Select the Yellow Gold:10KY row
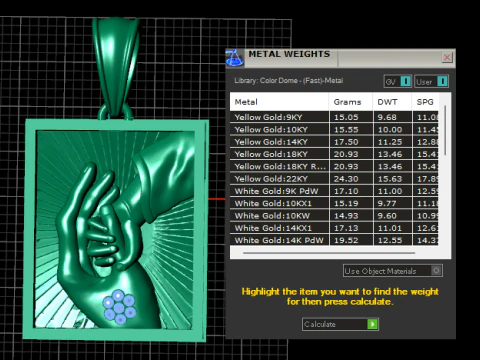This screenshot has width=480, height=360. pyautogui.click(x=334, y=129)
